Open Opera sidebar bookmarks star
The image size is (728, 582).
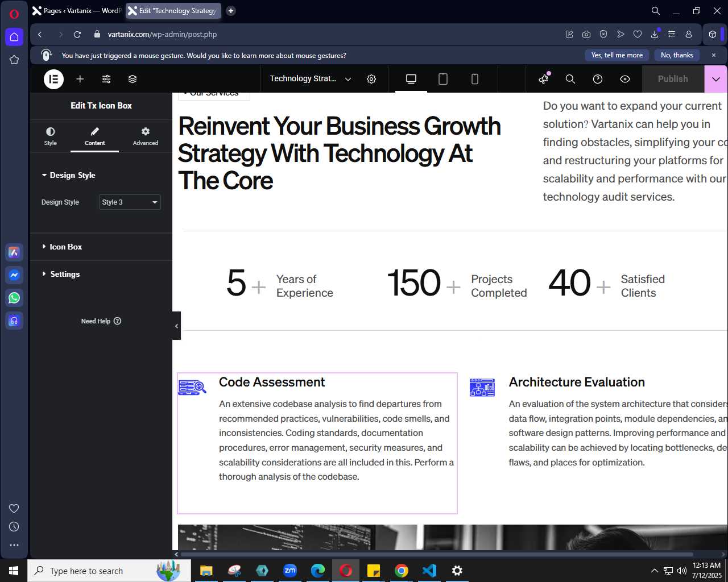14,60
